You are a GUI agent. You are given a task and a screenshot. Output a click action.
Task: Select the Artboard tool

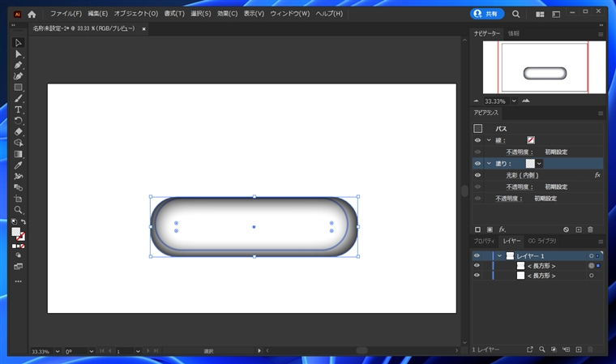18,199
